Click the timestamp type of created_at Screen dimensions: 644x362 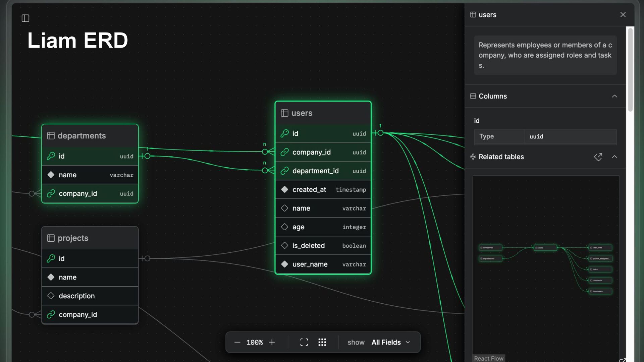[351, 190]
